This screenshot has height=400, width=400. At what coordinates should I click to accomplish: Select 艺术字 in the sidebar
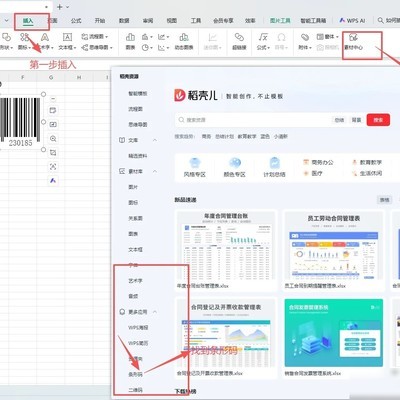click(x=135, y=281)
